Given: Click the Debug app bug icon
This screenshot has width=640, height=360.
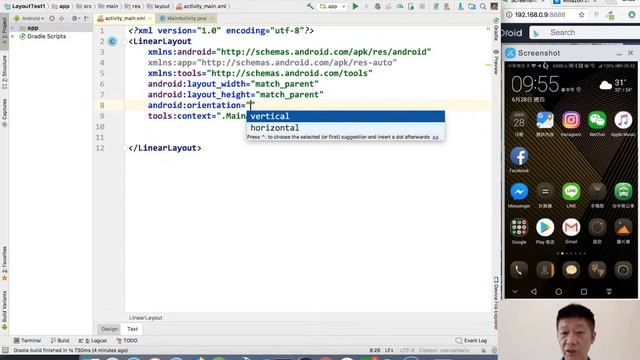Looking at the screenshot, I should click(x=378, y=6).
